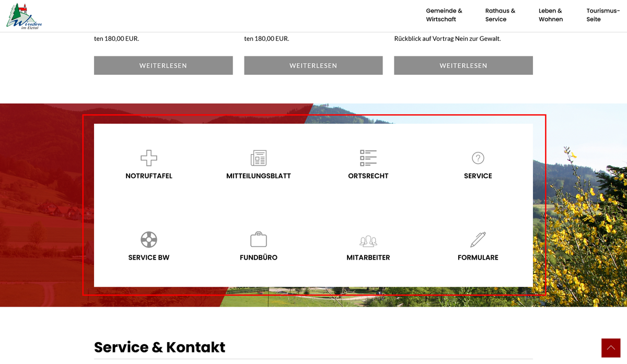627x364 pixels.
Task: Open the Rathaus & Service menu
Action: point(500,15)
